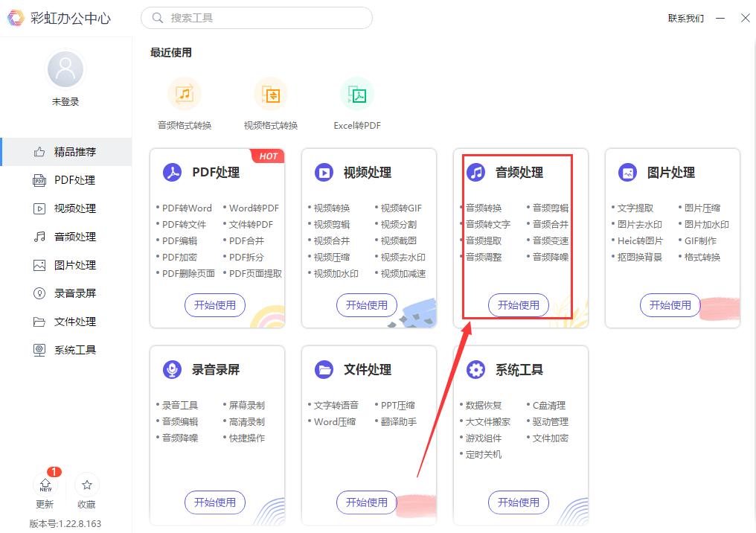Click the 系统工具 gear icon
Image resolution: width=756 pixels, height=533 pixels.
click(475, 369)
